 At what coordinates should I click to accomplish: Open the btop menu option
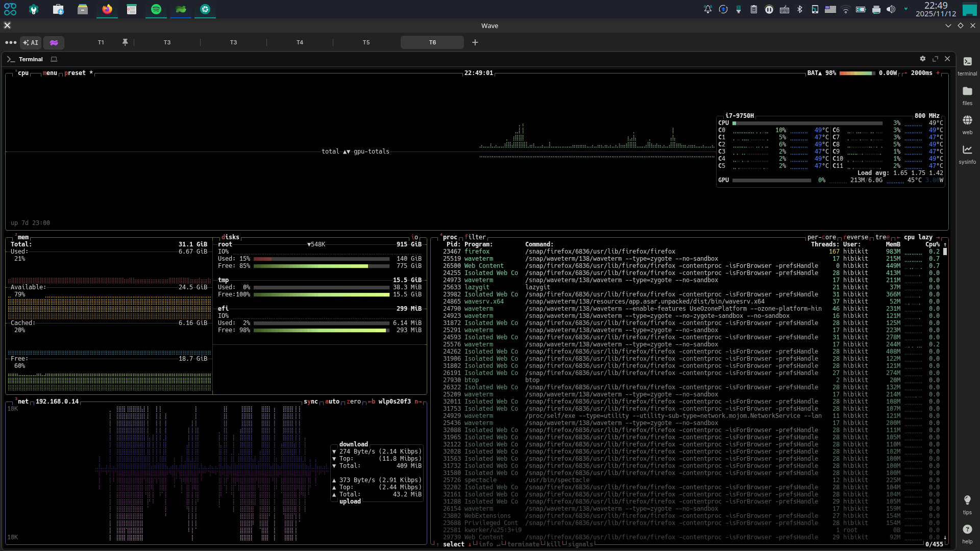click(50, 73)
